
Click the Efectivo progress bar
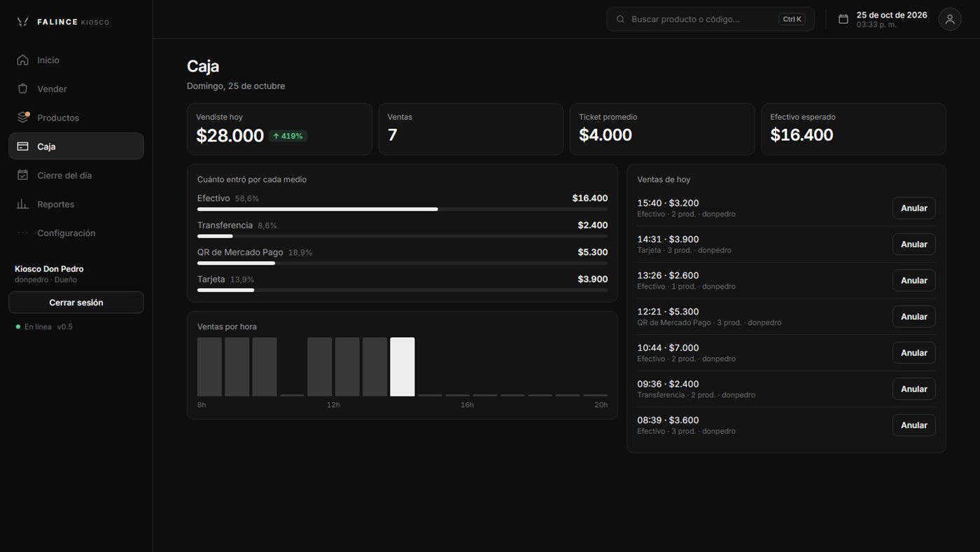(x=402, y=209)
